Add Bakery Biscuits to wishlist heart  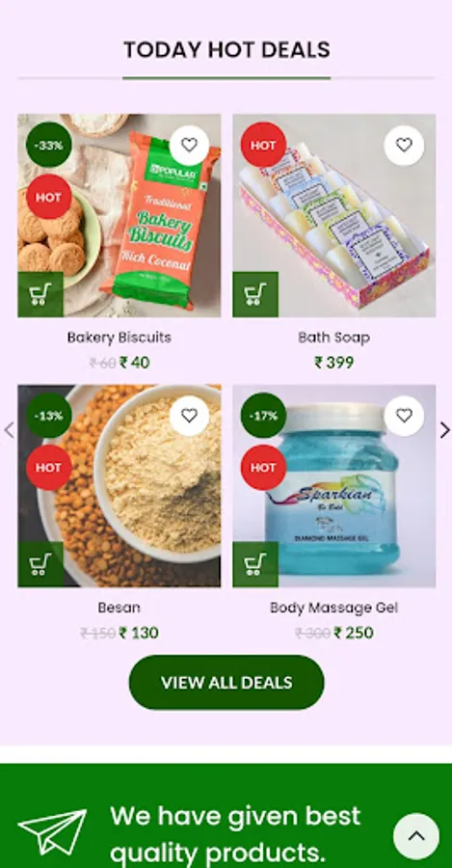189,146
